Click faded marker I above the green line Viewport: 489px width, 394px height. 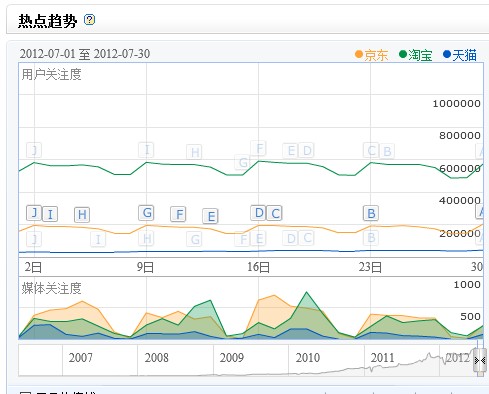tap(146, 150)
